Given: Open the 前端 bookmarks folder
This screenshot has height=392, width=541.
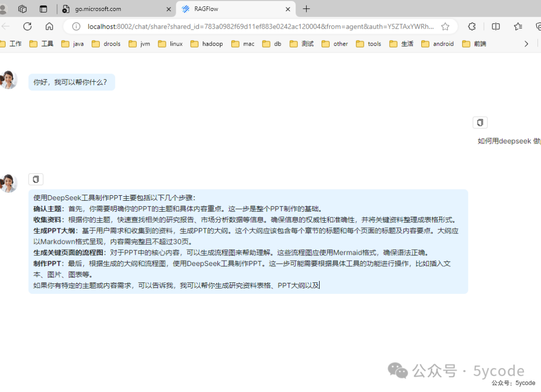Looking at the screenshot, I should (x=474, y=44).
